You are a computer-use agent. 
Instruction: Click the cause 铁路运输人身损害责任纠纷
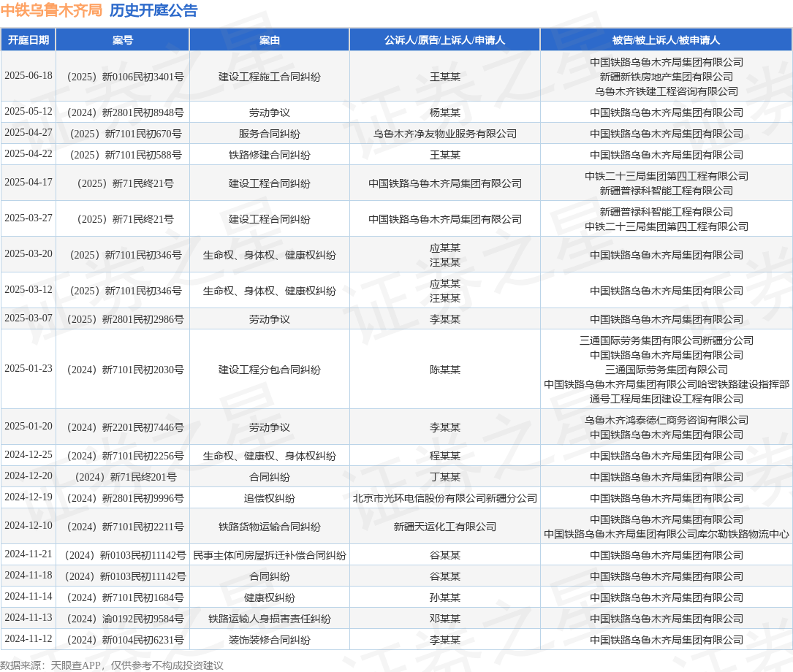click(x=270, y=619)
